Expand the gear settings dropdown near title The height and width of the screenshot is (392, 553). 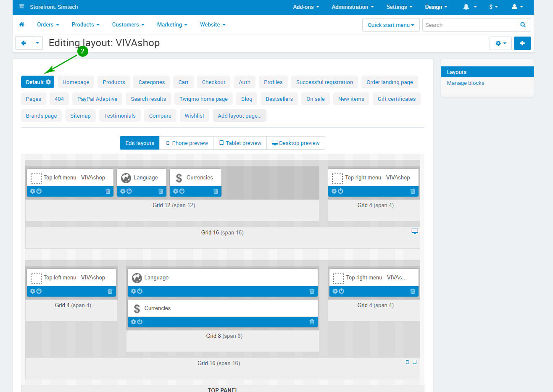click(x=500, y=43)
